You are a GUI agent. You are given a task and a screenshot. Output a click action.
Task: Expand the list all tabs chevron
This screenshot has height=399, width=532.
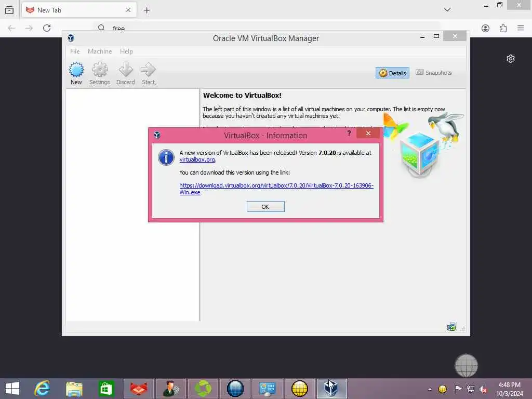pos(447,10)
